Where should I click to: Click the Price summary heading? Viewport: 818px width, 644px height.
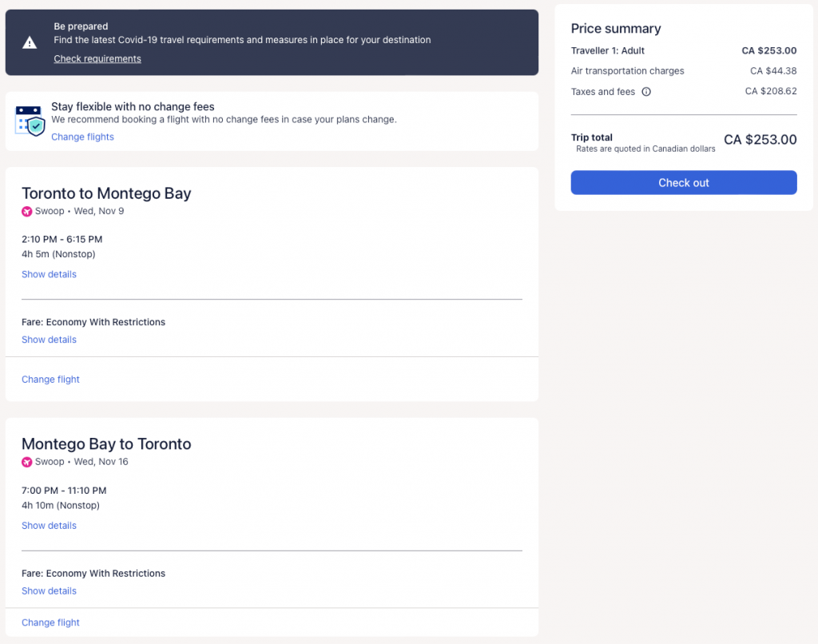(x=616, y=29)
